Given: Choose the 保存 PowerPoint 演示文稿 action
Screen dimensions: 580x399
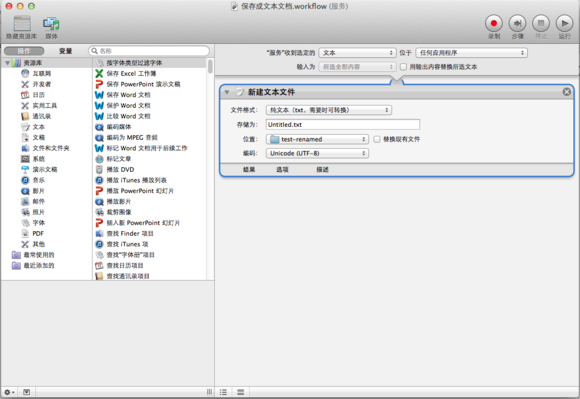Looking at the screenshot, I should 138,84.
